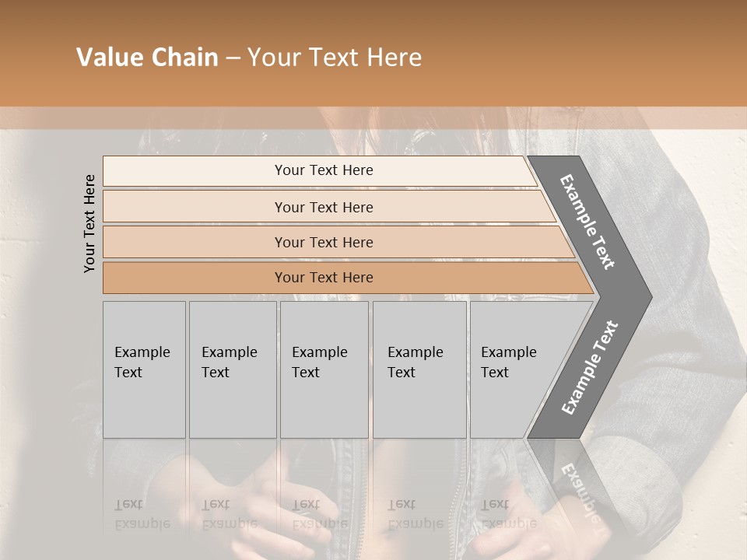Viewport: 747px width, 560px height.
Task: Select the first gray "Example Text" box from left
Action: click(144, 369)
